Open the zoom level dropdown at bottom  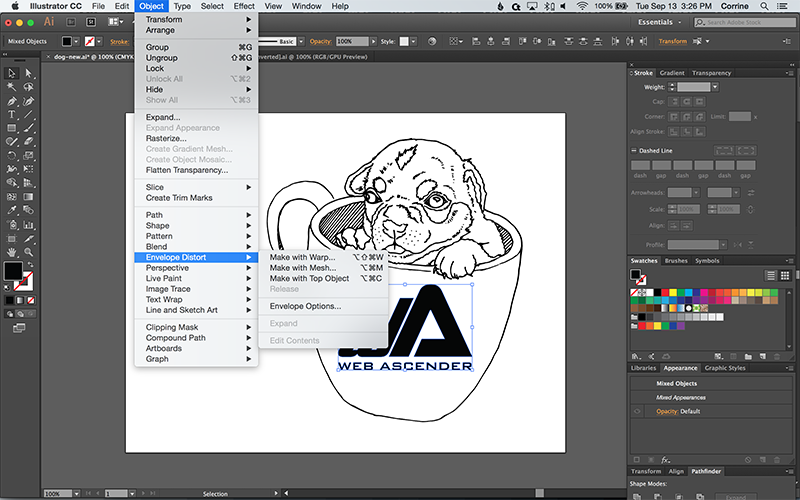coord(76,493)
